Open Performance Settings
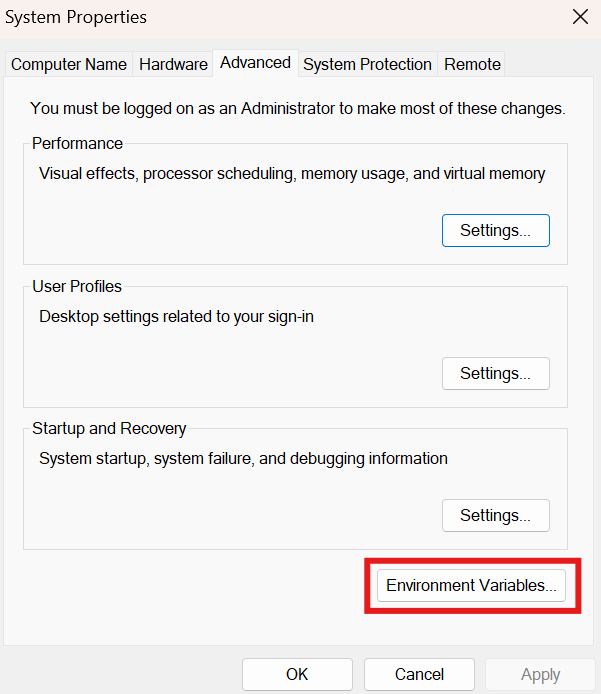Image resolution: width=601 pixels, height=694 pixels. click(x=495, y=230)
